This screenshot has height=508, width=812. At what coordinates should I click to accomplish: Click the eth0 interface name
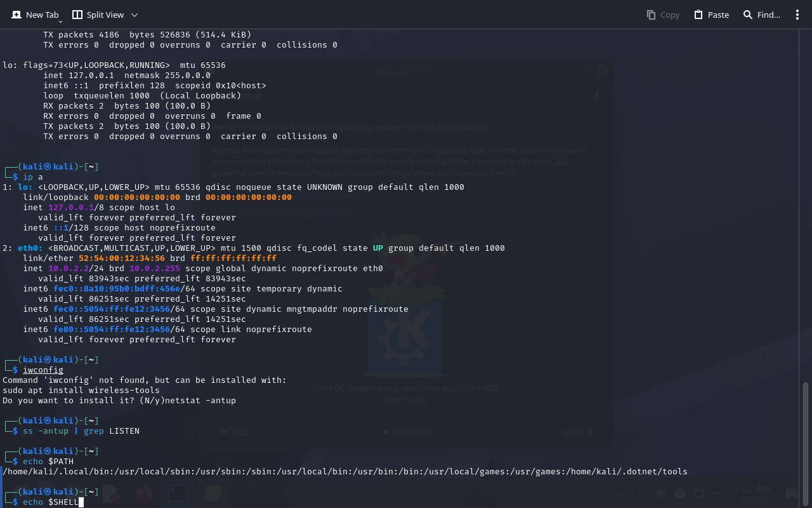tap(28, 248)
